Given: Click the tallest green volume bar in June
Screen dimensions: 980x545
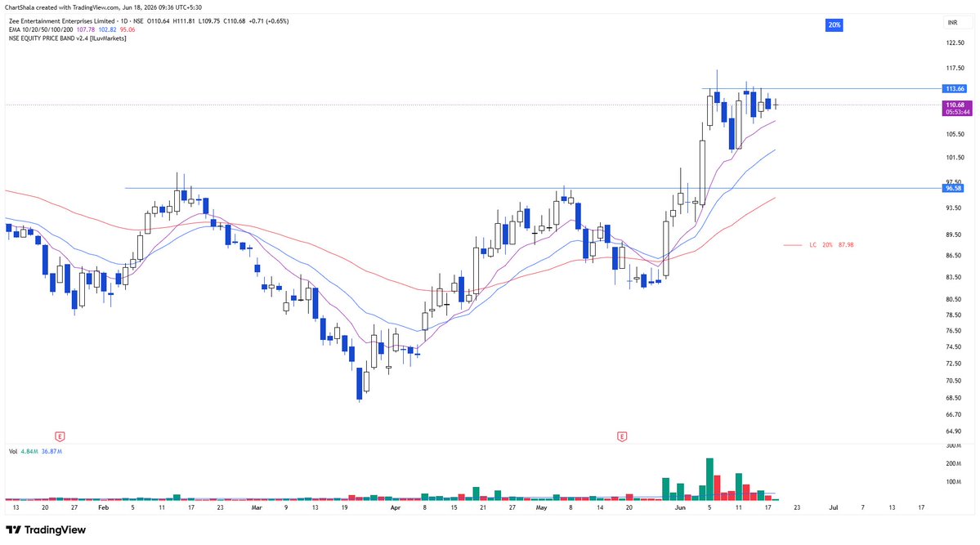Looking at the screenshot, I should pyautogui.click(x=709, y=480).
